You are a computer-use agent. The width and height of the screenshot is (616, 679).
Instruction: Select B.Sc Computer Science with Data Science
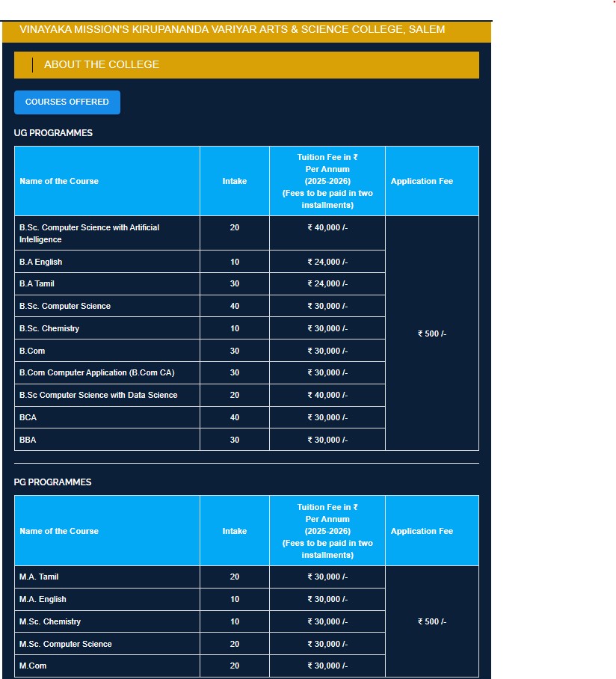coord(98,395)
